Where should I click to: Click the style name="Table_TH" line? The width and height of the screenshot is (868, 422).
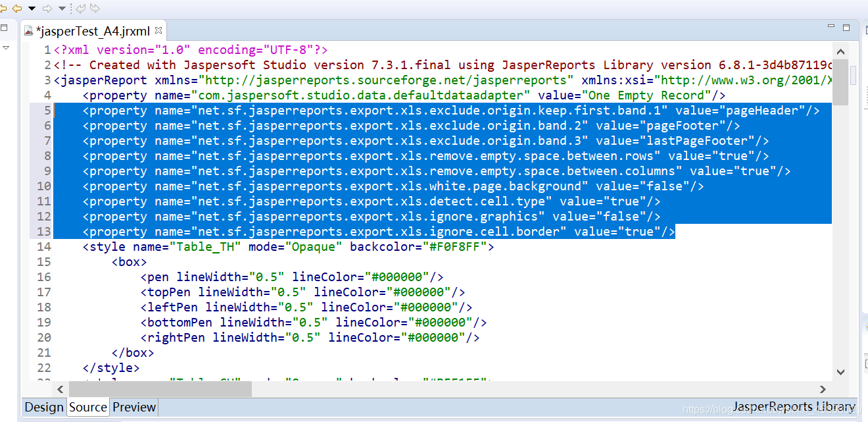click(x=288, y=247)
